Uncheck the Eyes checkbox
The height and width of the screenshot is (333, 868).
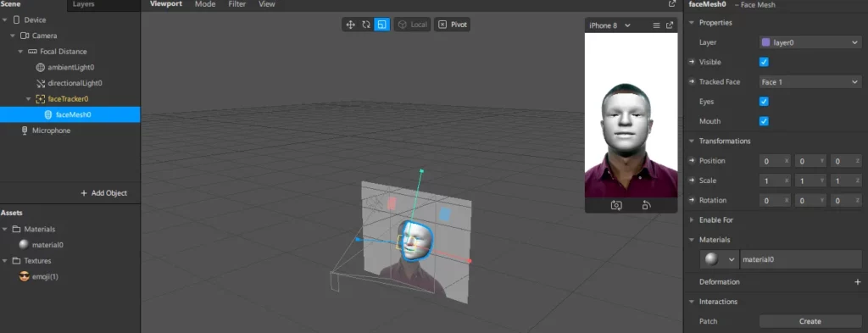tap(764, 101)
